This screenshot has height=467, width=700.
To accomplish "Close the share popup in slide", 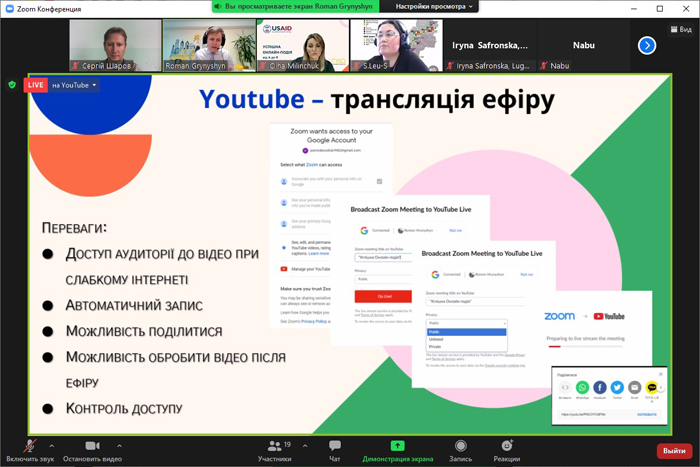I will [x=661, y=374].
